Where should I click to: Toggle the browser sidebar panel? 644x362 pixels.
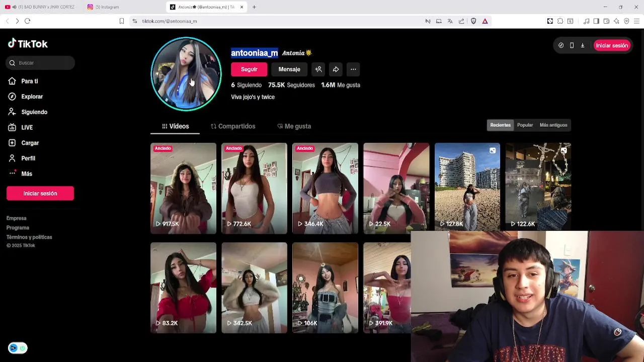596,21
